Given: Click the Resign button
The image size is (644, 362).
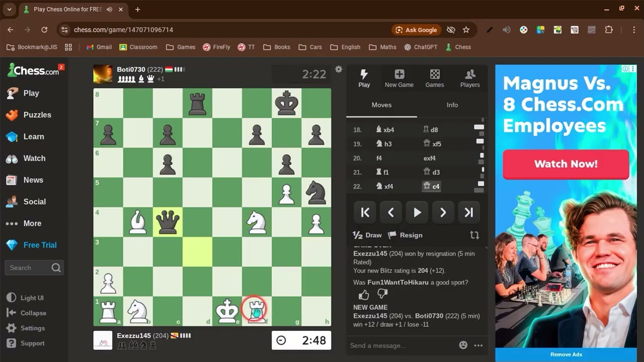Looking at the screenshot, I should [405, 235].
